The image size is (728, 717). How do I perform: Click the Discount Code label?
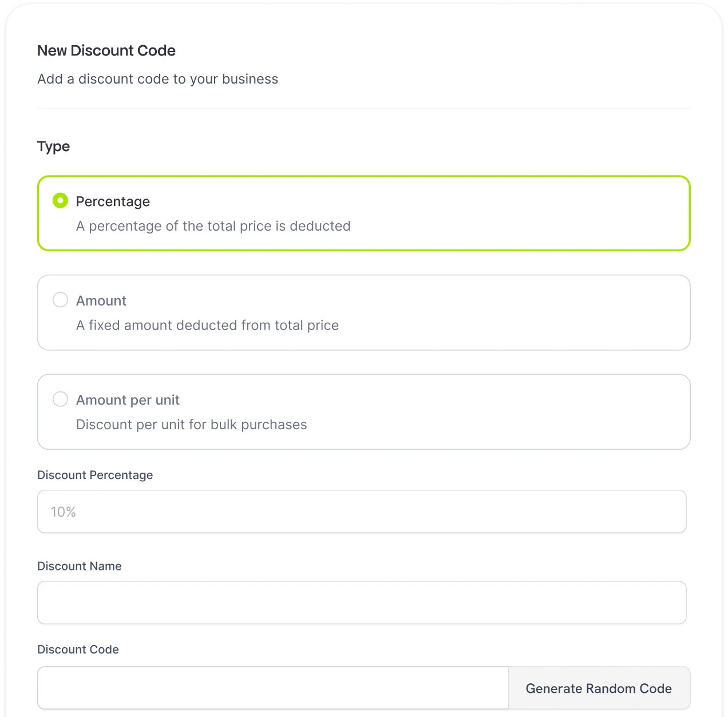tap(78, 649)
